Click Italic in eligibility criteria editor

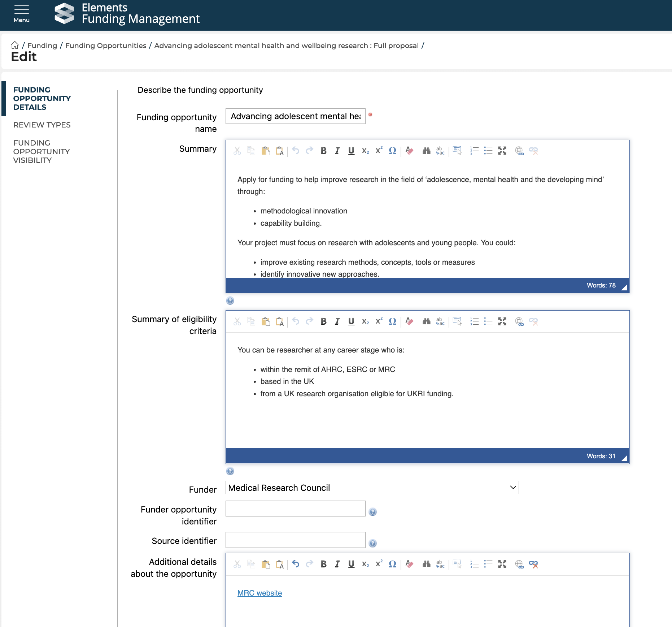tap(337, 321)
